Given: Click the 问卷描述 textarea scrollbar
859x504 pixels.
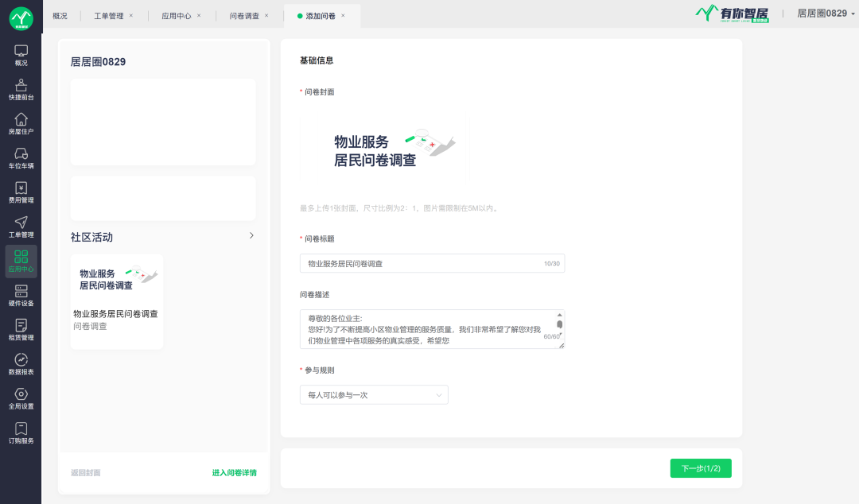Looking at the screenshot, I should tap(560, 325).
